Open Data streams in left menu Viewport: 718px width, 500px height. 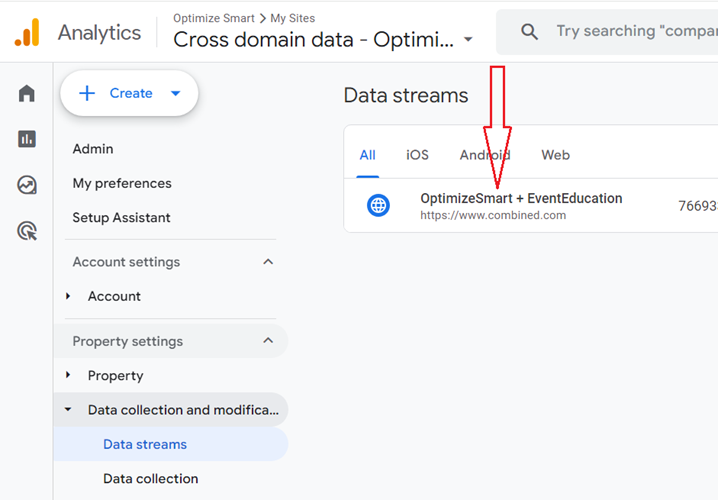pos(170,444)
